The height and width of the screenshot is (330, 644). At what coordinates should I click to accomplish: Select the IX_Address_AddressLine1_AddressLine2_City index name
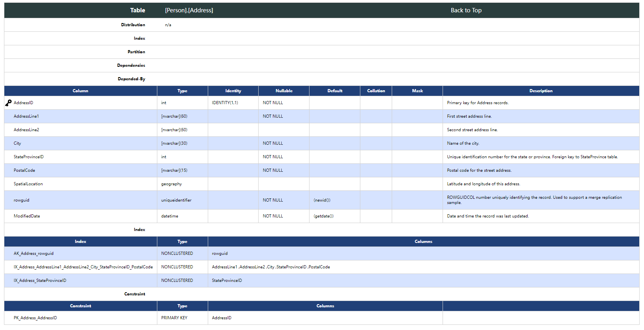[x=83, y=267]
